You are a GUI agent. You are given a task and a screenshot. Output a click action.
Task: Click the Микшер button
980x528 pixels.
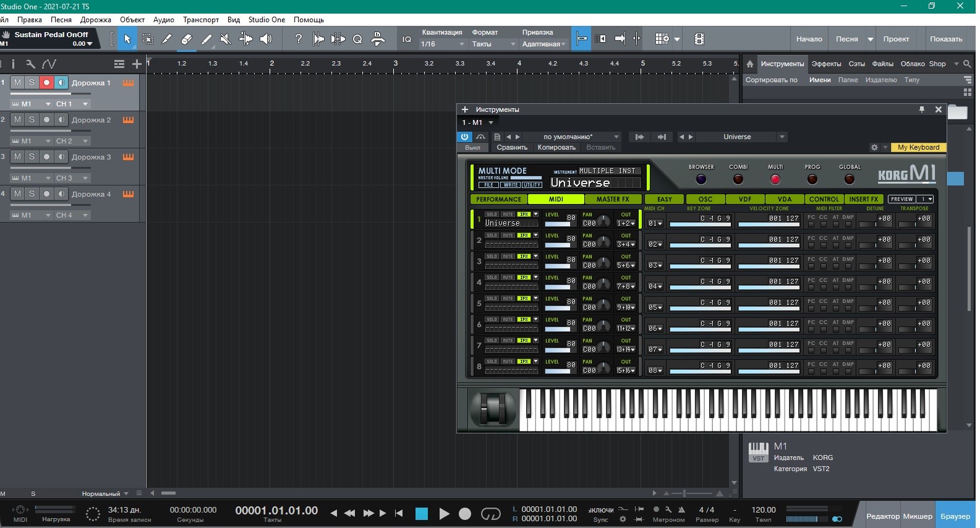[x=918, y=516]
